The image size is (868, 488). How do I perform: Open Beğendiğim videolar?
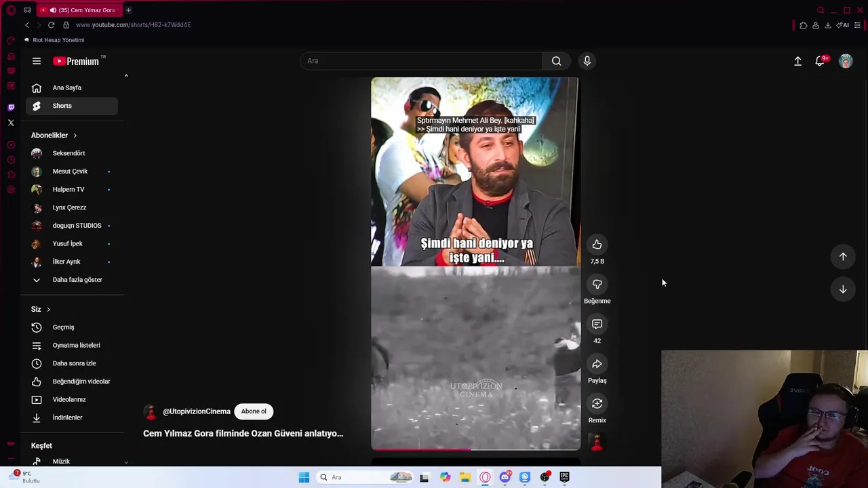pos(72,382)
